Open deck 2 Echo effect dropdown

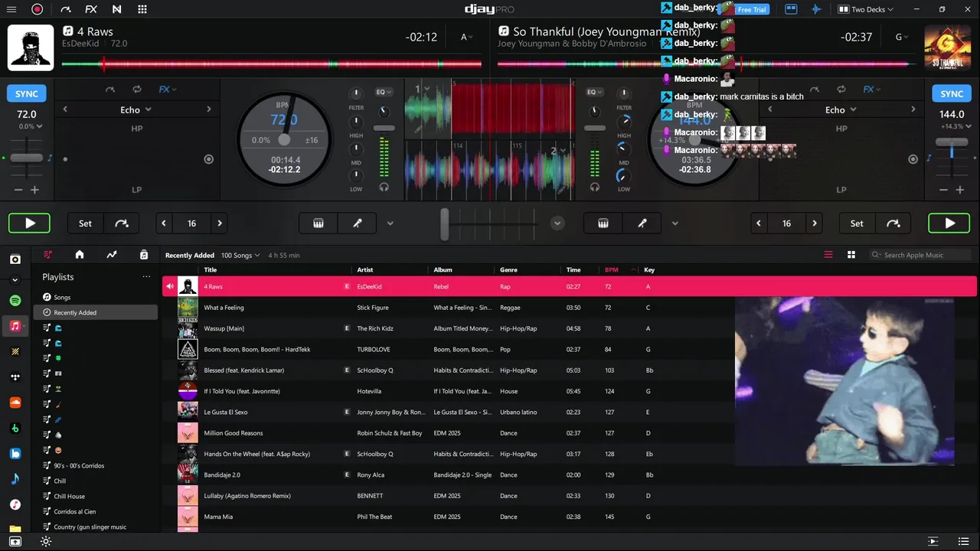(x=840, y=109)
